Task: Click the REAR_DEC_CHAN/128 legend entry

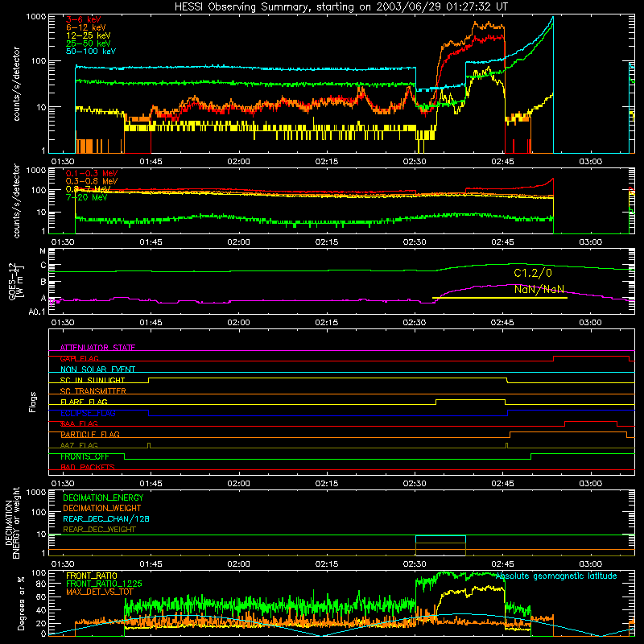Action: coord(106,518)
